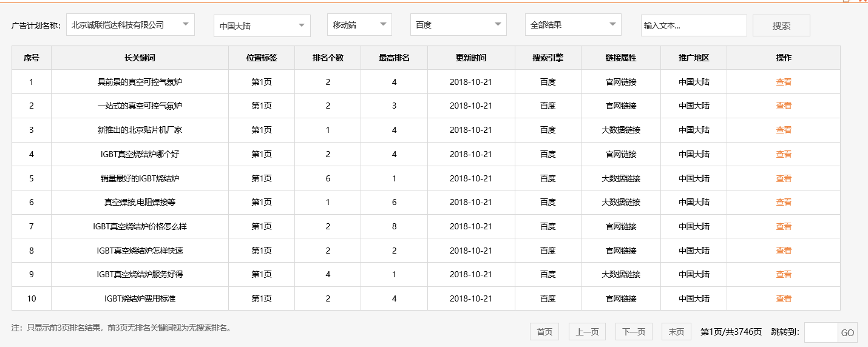
Task: View details for 销量最好的IGBT烧结炉
Action: (x=784, y=178)
